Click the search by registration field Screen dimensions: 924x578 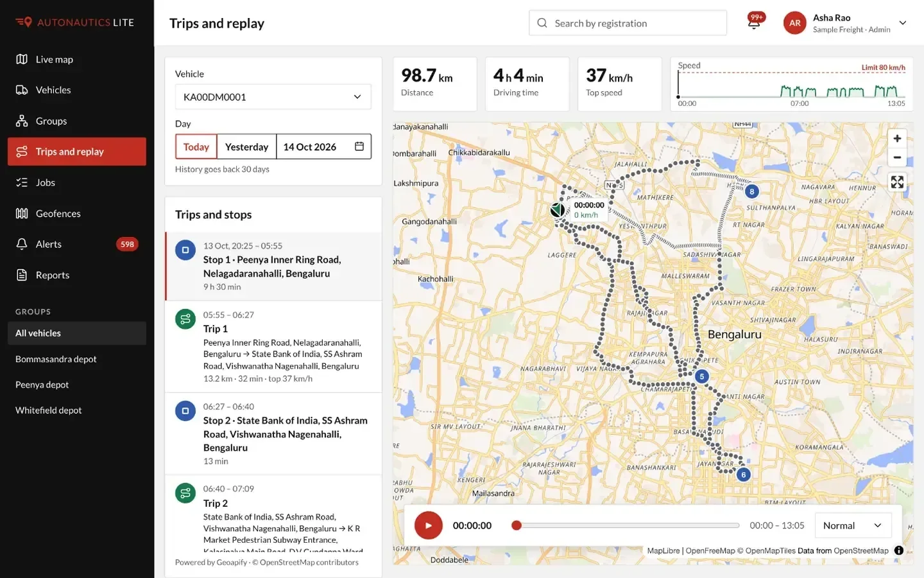coord(628,23)
